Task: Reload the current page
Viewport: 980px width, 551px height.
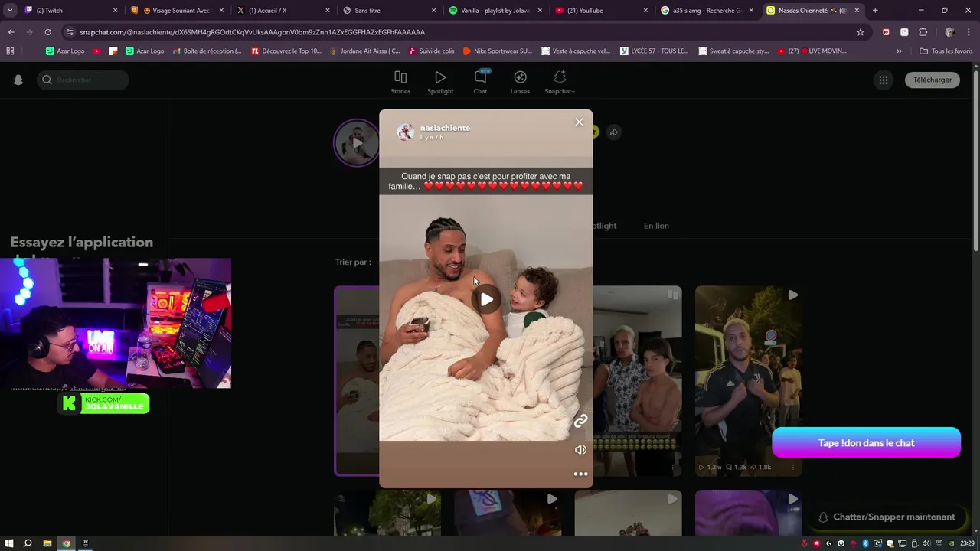Action: (x=47, y=32)
